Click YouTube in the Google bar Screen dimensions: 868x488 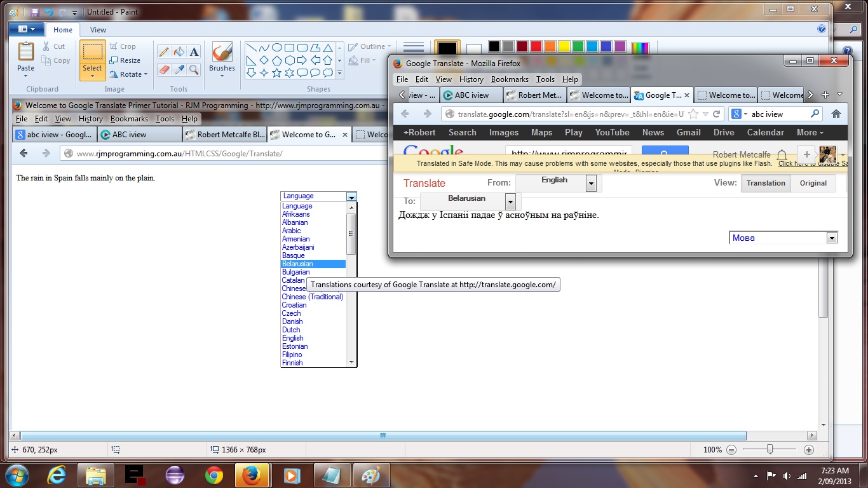pyautogui.click(x=612, y=132)
